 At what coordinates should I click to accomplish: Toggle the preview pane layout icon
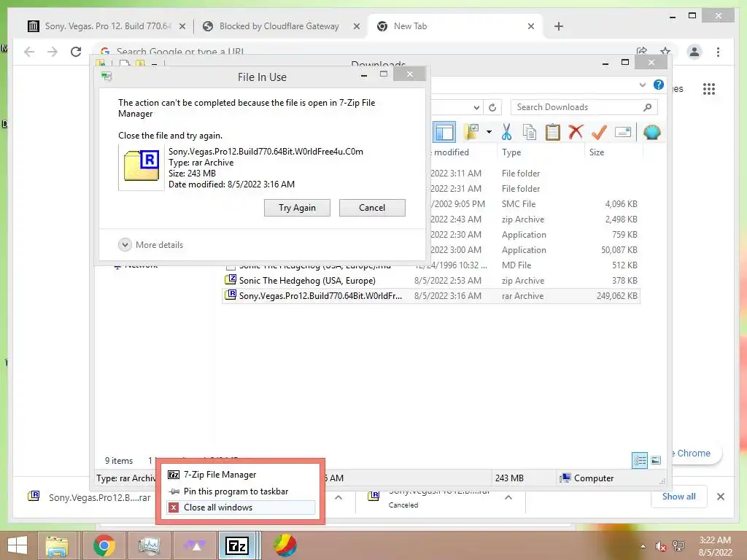[444, 133]
